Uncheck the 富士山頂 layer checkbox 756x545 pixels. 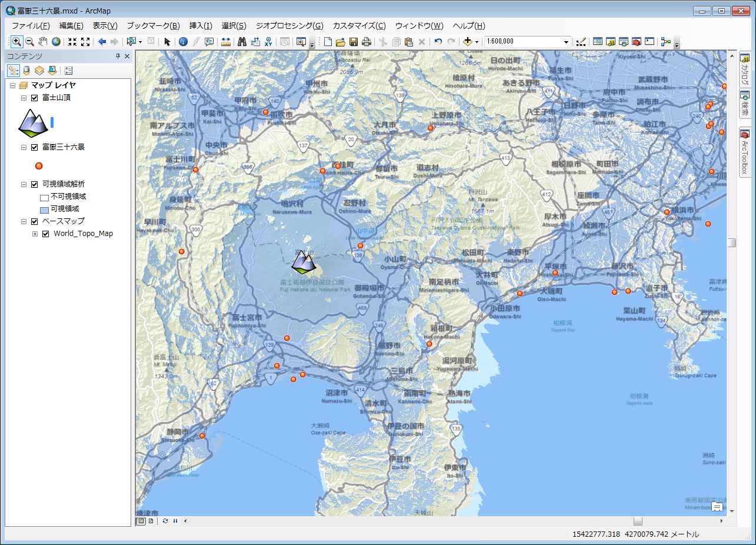[34, 98]
